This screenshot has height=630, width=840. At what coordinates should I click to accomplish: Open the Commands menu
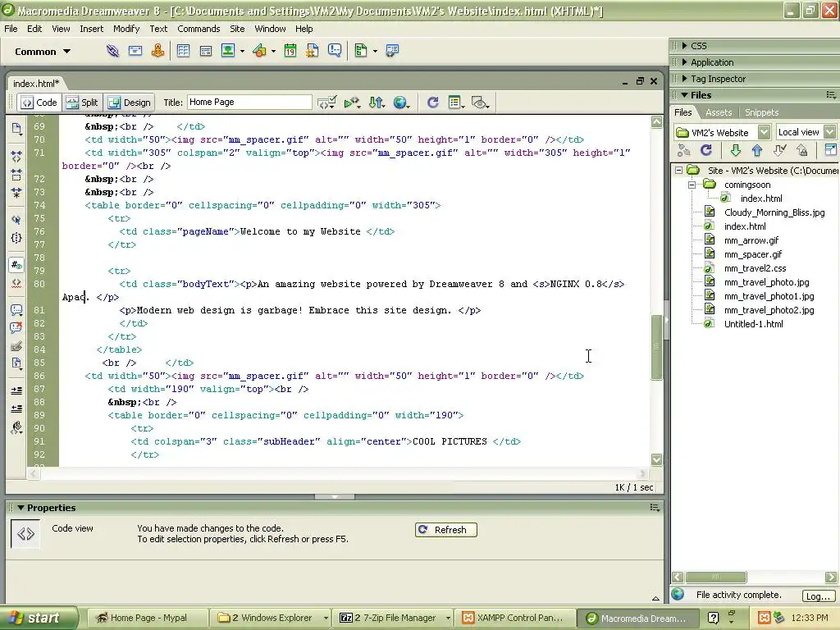tap(199, 29)
